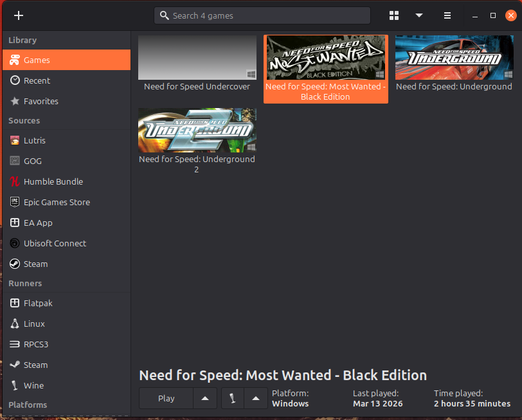Select Need for Speed Undercover game

[x=197, y=58]
